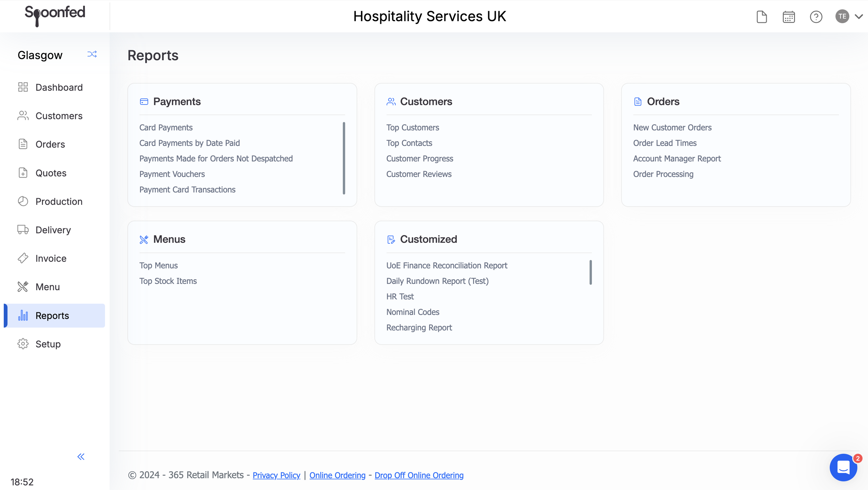Image resolution: width=868 pixels, height=490 pixels.
Task: Open Top Menus report
Action: (158, 265)
